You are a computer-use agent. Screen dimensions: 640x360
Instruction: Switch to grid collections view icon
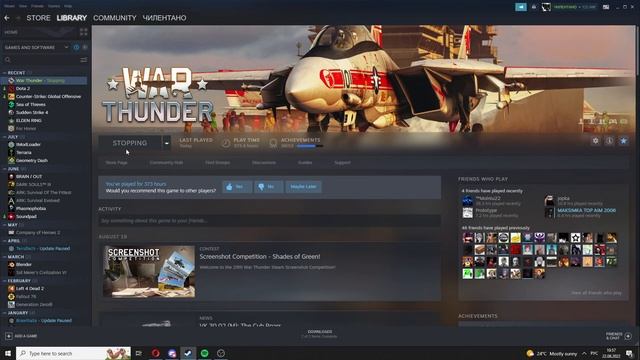(x=84, y=32)
